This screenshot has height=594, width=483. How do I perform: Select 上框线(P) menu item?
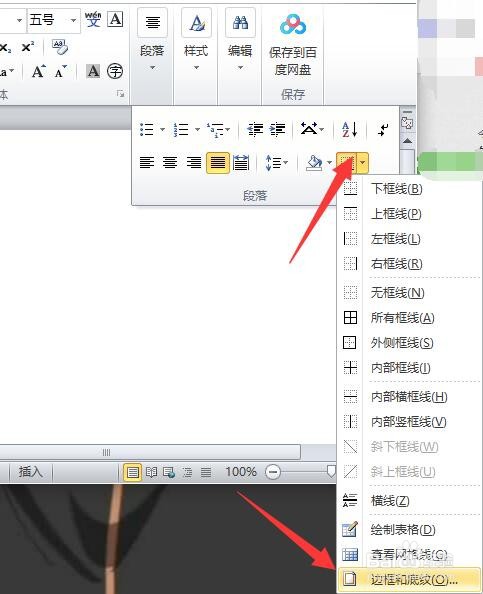tap(409, 214)
